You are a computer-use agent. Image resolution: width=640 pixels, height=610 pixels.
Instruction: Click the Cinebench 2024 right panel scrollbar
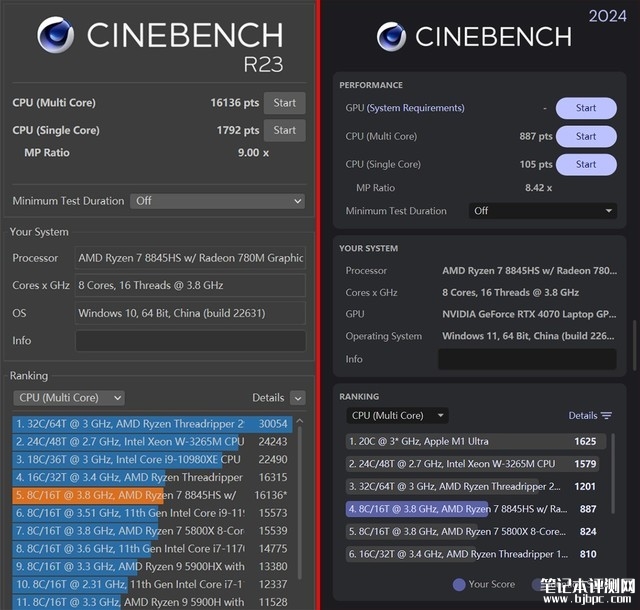[635, 345]
